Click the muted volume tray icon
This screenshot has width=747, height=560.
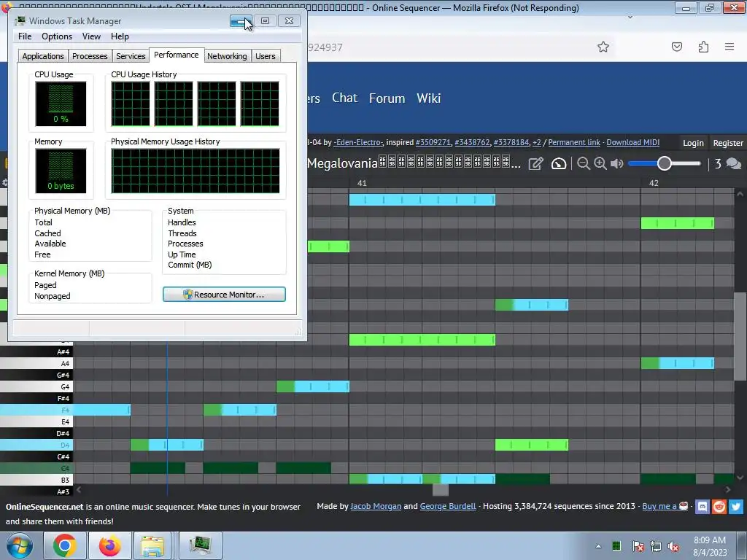673,546
